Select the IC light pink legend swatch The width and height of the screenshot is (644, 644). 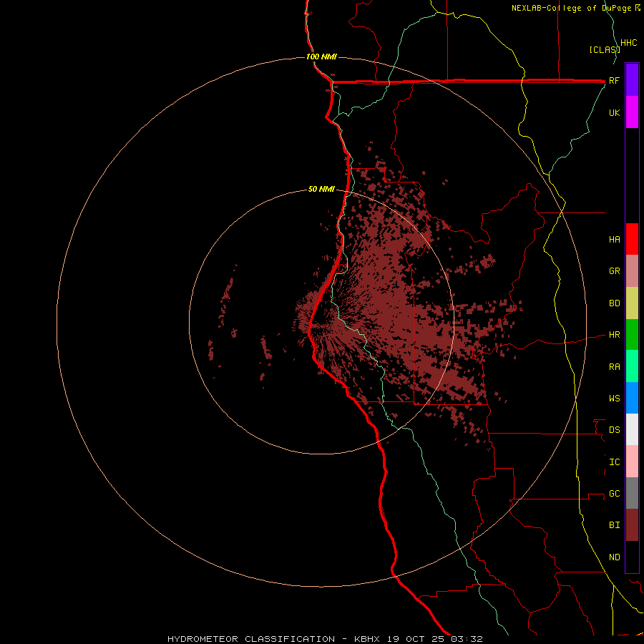(632, 462)
